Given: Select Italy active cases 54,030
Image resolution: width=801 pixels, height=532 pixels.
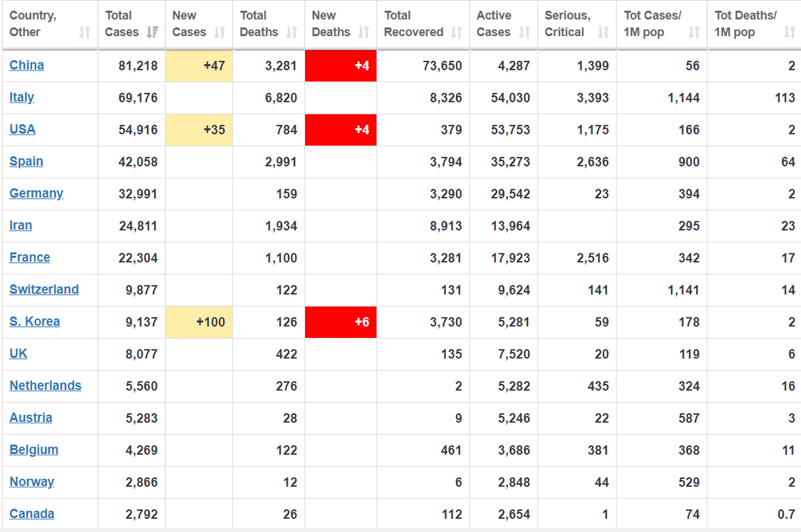Looking at the screenshot, I should pyautogui.click(x=510, y=98).
